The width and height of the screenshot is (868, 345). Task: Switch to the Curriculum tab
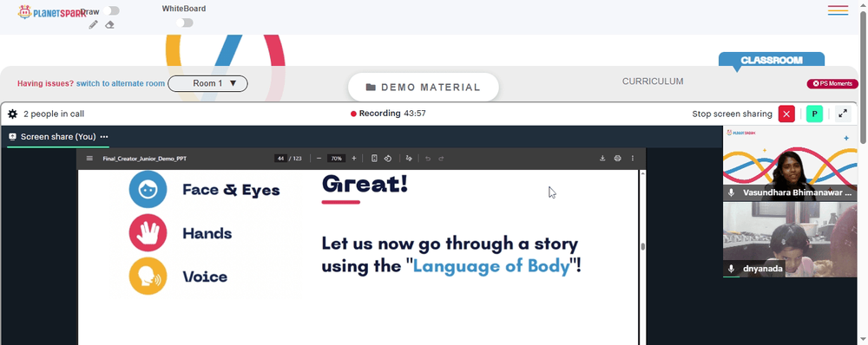click(653, 81)
